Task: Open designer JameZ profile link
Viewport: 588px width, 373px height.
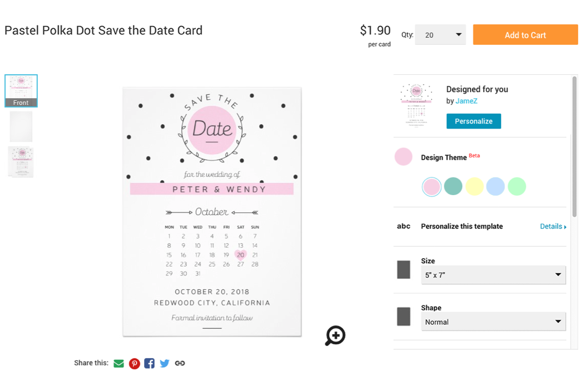Action: click(x=467, y=101)
